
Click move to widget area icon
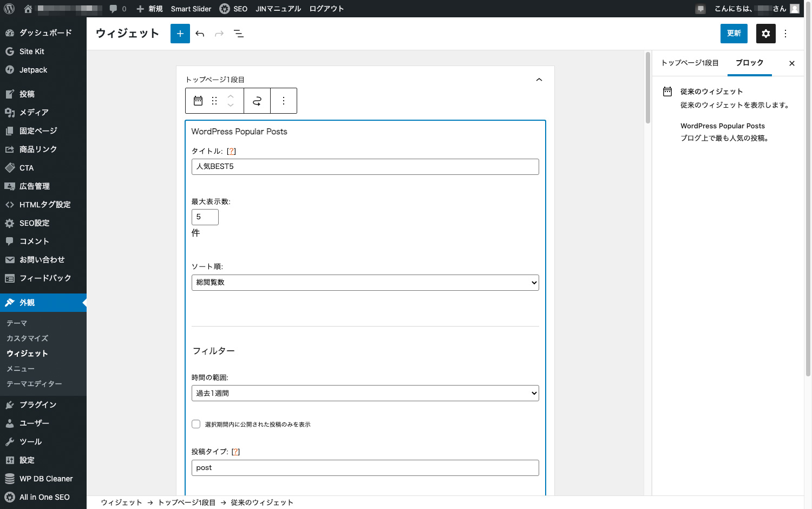257,101
